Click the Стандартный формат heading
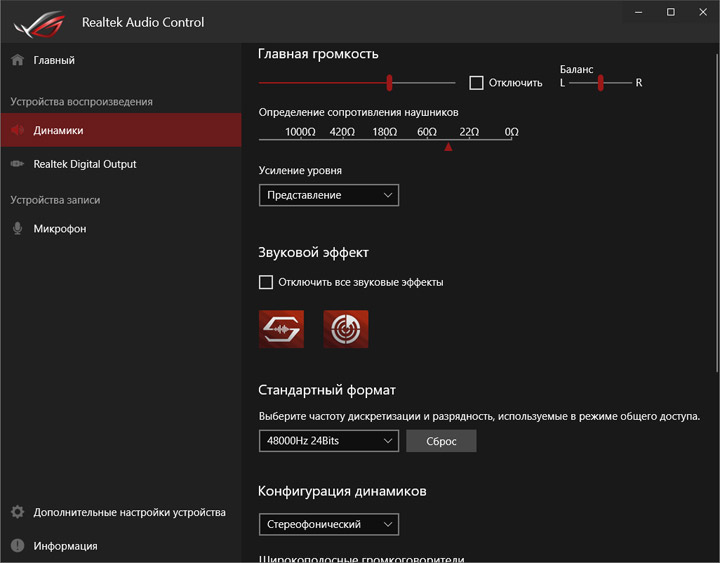This screenshot has width=720, height=563. [326, 390]
